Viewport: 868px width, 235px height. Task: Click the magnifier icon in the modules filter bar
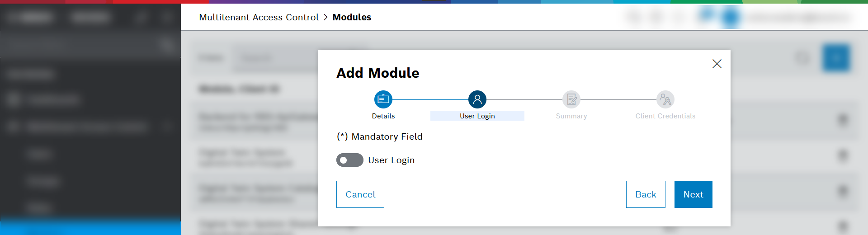coord(802,58)
